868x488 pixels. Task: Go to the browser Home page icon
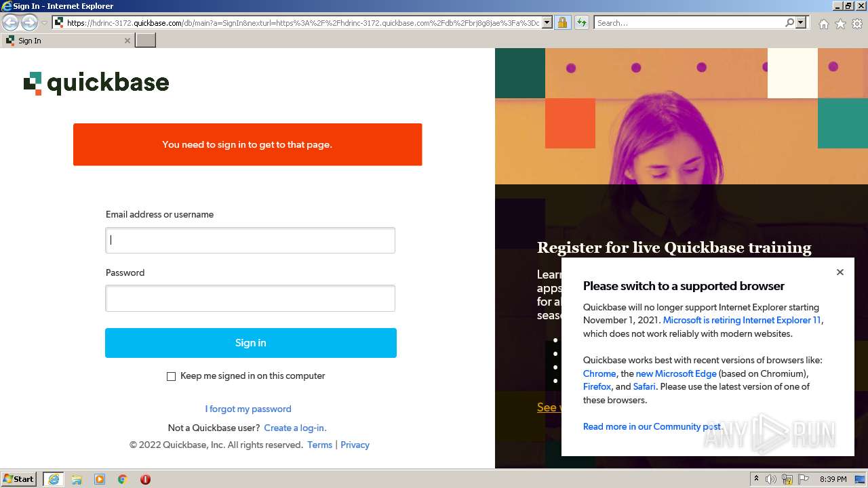click(823, 24)
